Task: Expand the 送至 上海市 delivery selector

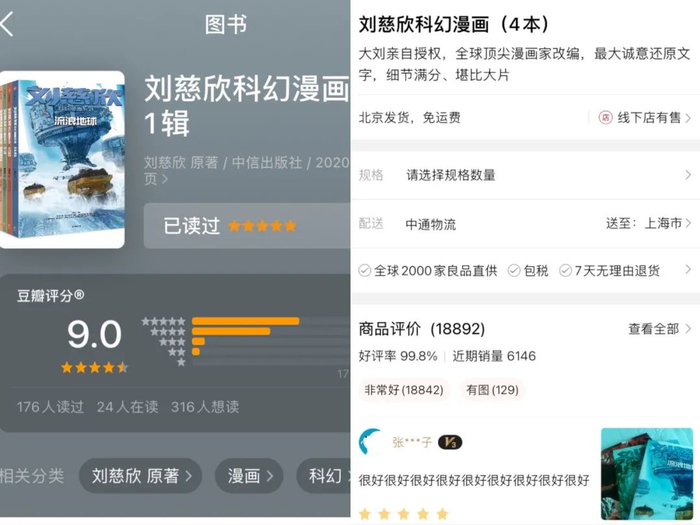Action: click(x=648, y=223)
